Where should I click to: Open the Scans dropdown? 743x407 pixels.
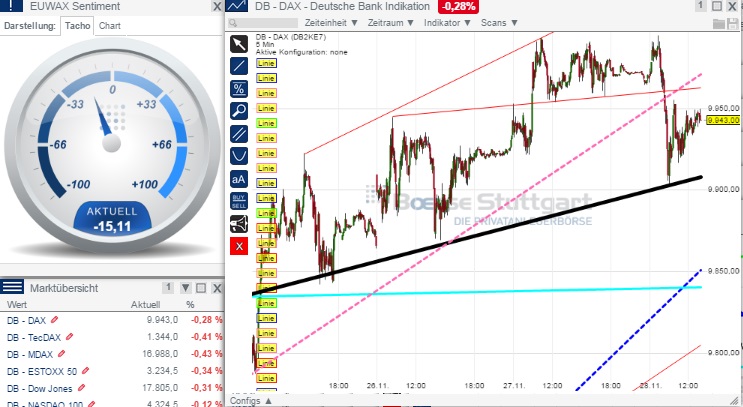click(x=499, y=23)
